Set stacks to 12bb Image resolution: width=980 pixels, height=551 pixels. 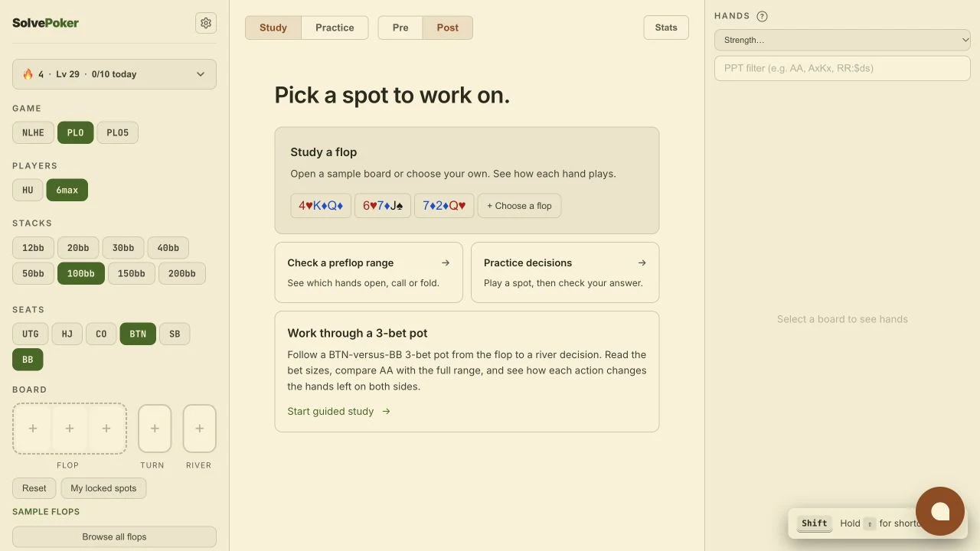point(33,248)
